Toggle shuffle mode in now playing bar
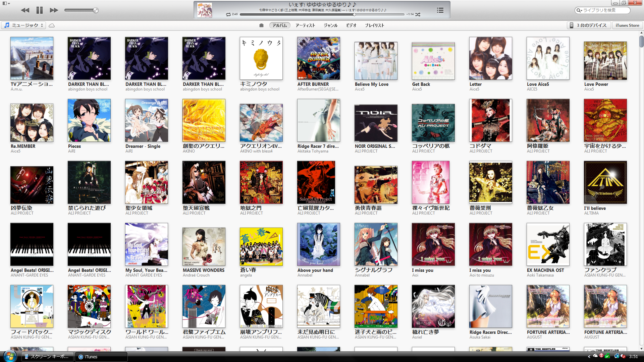The image size is (644, 362). (418, 14)
